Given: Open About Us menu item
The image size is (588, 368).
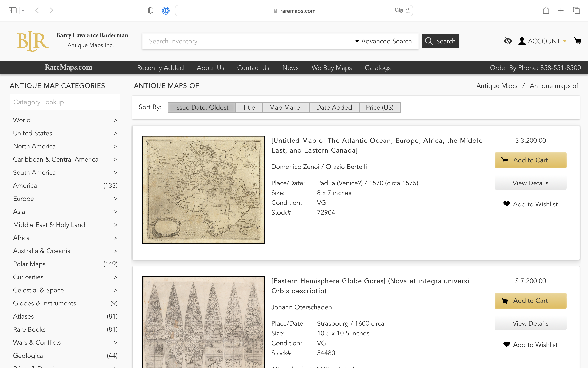Looking at the screenshot, I should (210, 68).
